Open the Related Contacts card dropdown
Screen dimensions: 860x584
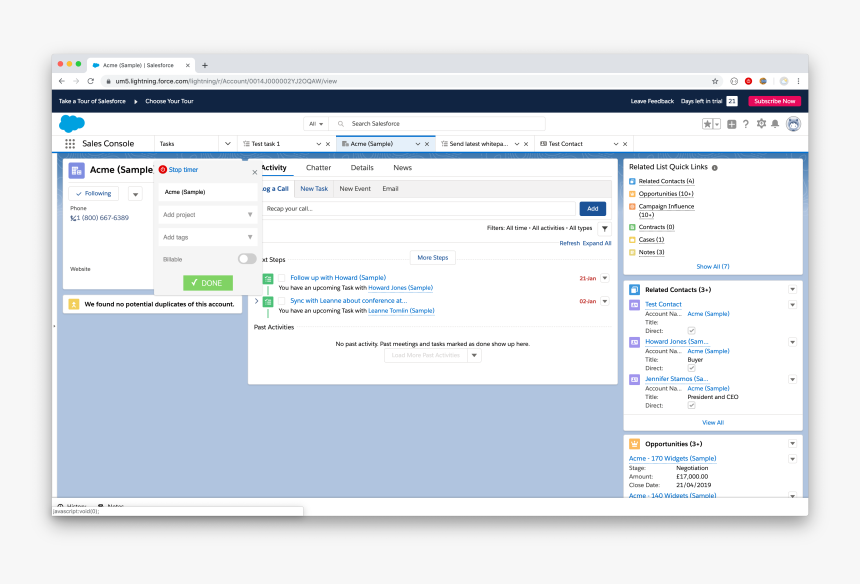coord(793,290)
